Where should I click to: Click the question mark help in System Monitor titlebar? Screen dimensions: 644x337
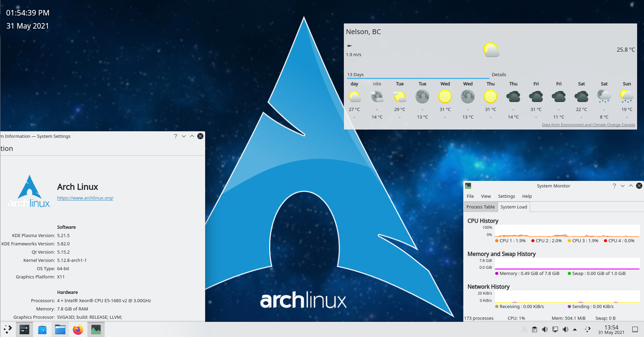614,186
